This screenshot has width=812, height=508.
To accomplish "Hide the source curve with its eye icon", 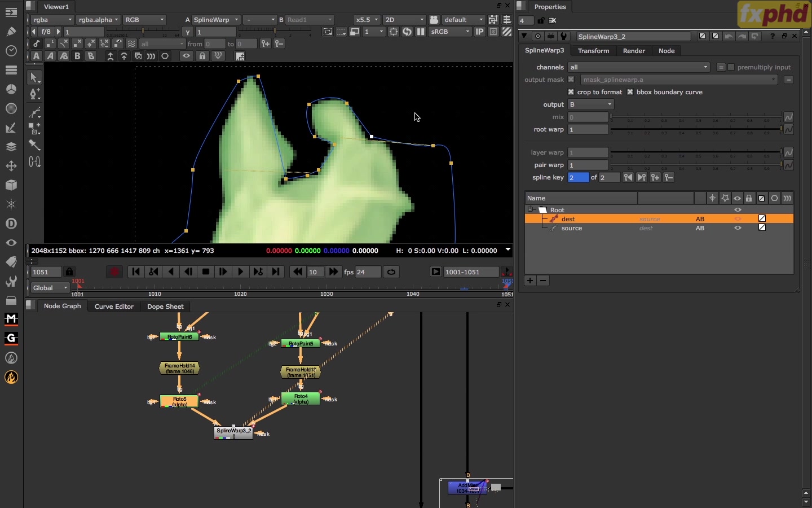I will [x=739, y=229].
